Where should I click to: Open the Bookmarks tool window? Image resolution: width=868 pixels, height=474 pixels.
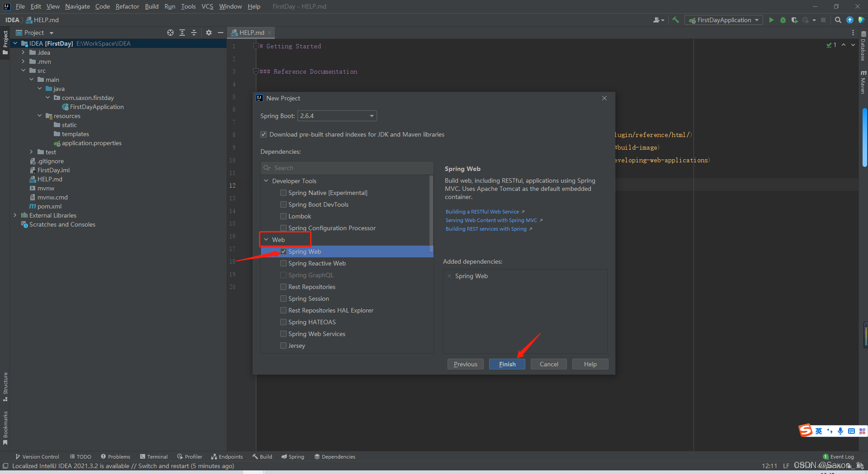click(5, 428)
